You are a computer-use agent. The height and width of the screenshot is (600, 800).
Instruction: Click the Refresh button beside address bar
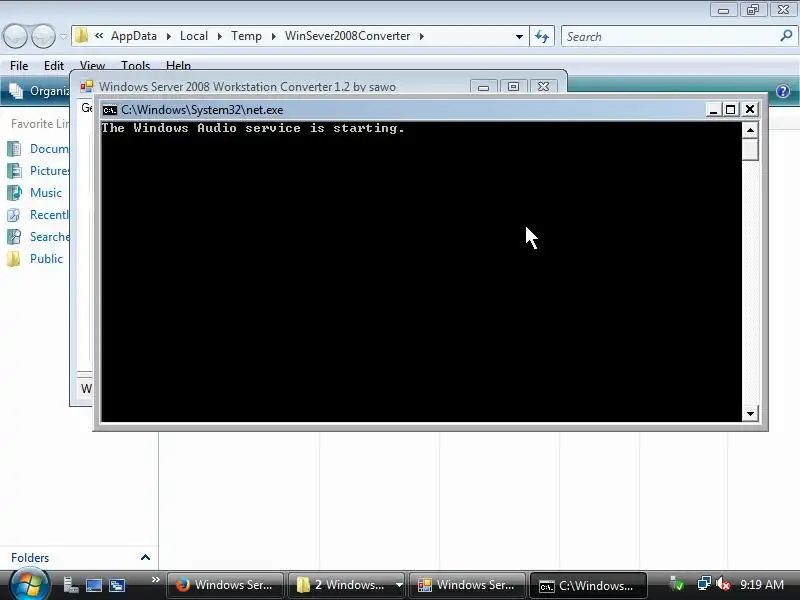tap(542, 36)
